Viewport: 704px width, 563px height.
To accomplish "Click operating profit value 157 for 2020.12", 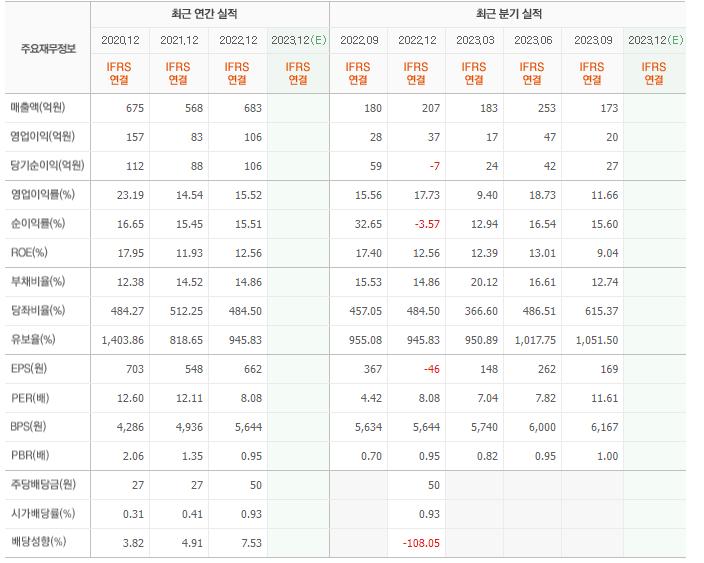I will (135, 137).
